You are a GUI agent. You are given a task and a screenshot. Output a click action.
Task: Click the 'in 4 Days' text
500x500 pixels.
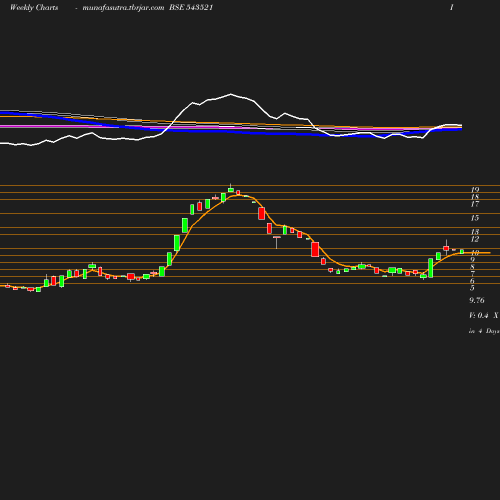(x=484, y=331)
